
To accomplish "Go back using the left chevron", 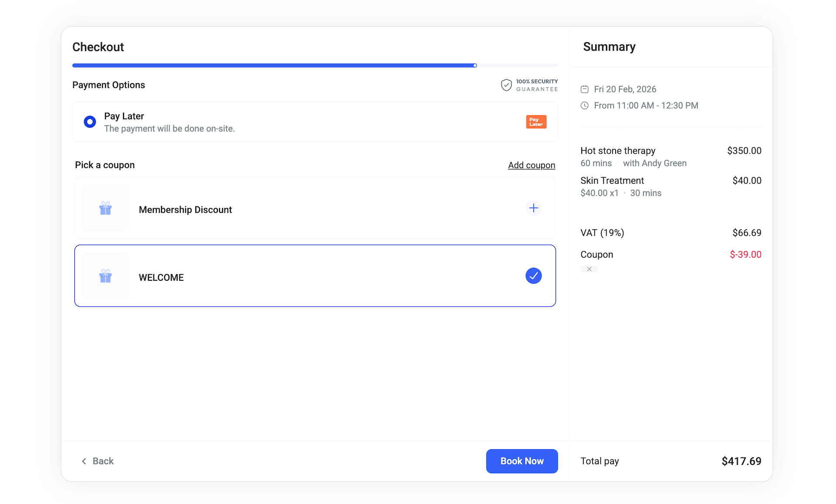I will 84,461.
